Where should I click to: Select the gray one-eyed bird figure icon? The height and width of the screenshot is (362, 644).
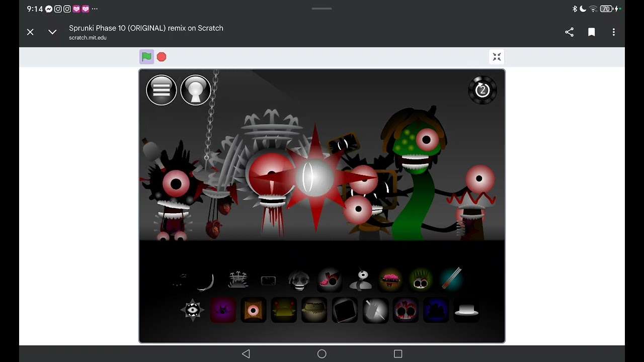[360, 280]
